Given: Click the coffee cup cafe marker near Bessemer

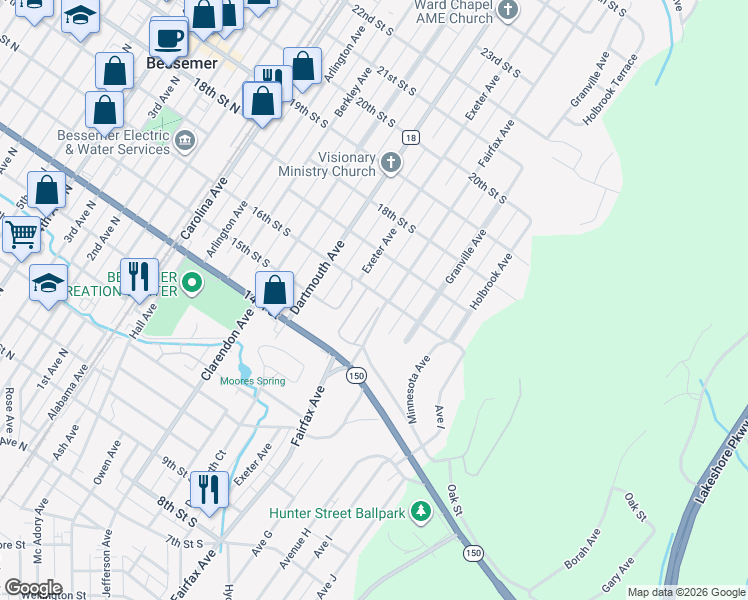Looking at the screenshot, I should (169, 39).
